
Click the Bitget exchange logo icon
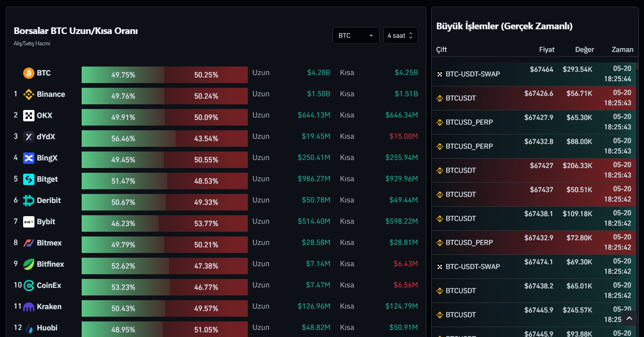point(29,179)
